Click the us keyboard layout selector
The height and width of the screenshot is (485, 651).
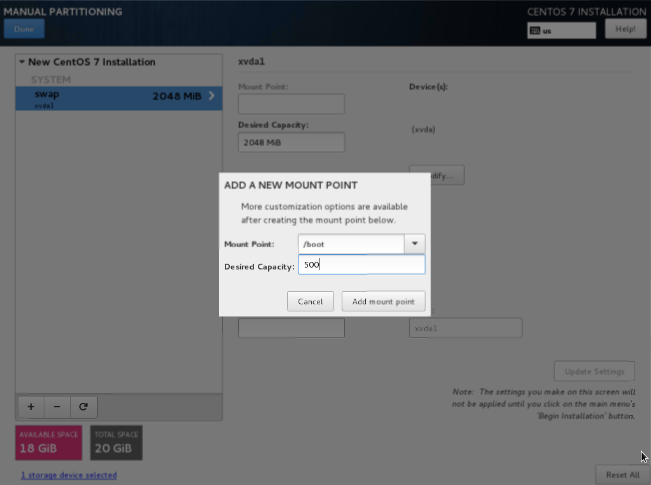point(561,31)
